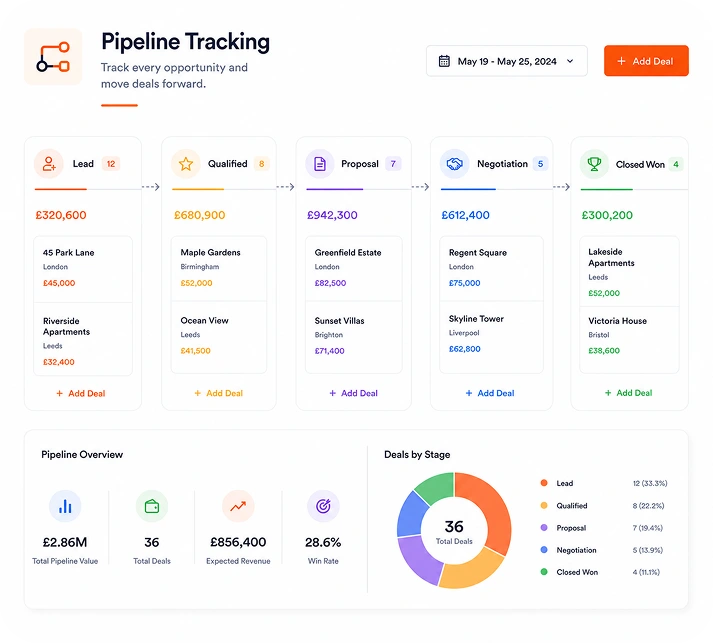Click the 36 Total Deals donut center
The width and height of the screenshot is (713, 643).
click(x=454, y=531)
